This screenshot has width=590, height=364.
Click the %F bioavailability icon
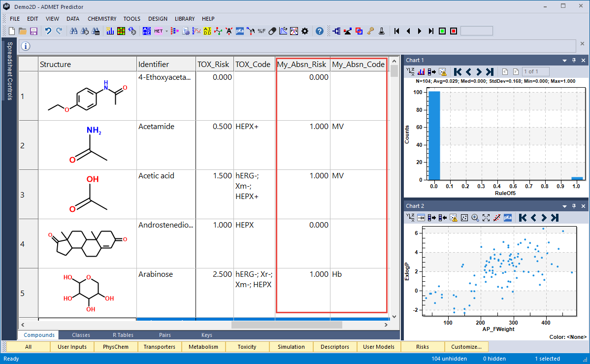262,31
